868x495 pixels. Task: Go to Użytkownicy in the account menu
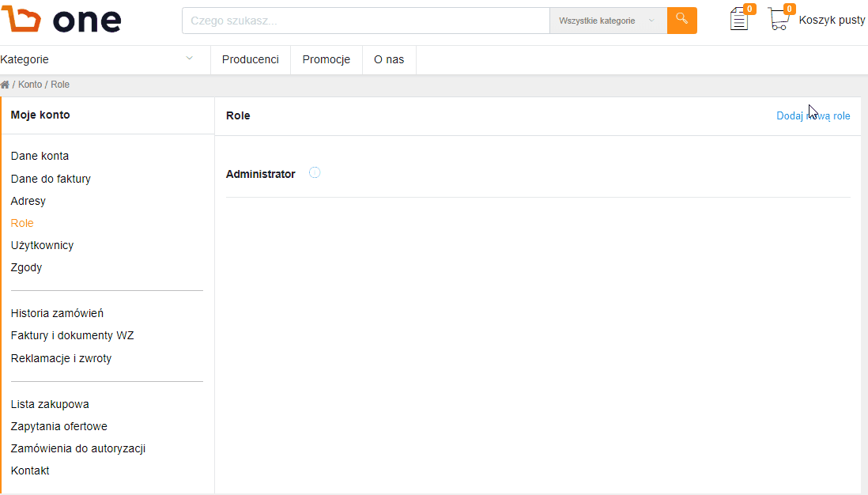coord(42,245)
